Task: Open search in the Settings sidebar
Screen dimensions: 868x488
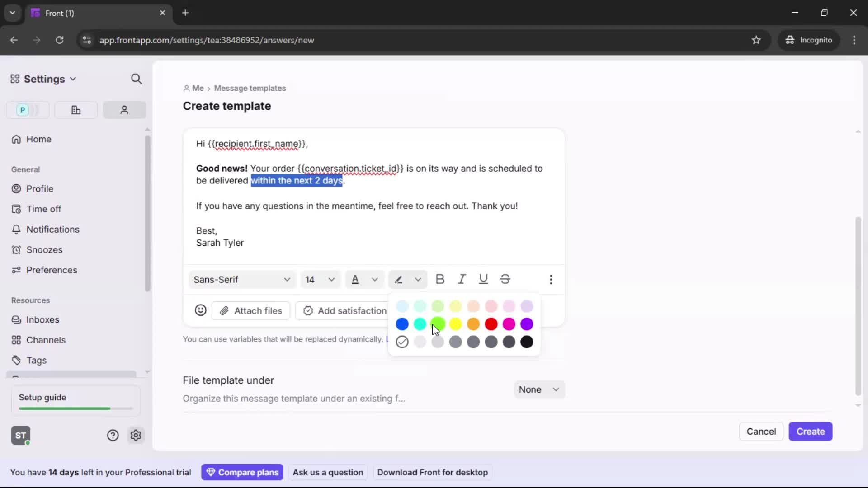Action: [137, 79]
